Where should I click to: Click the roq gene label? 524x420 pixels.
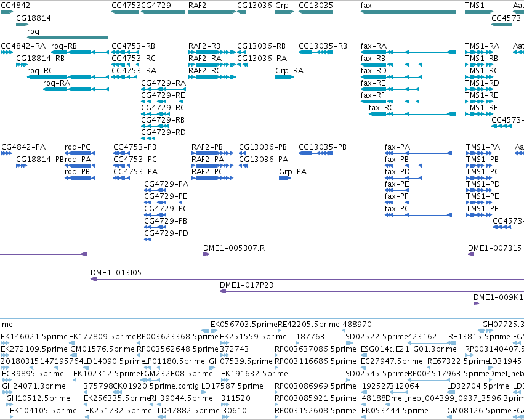[33, 31]
